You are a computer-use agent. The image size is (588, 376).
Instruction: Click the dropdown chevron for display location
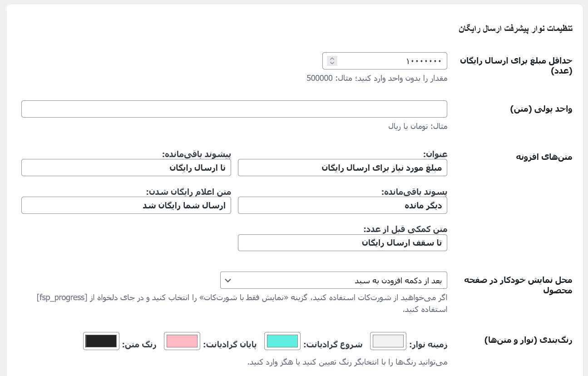coord(228,280)
